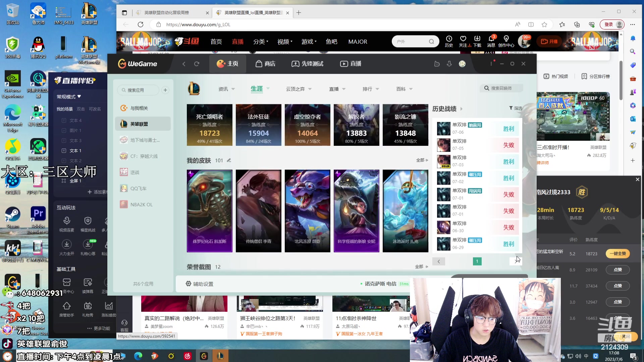Select 逆战 game in sidebar
Screen dimensions: 644x362
coord(143,172)
